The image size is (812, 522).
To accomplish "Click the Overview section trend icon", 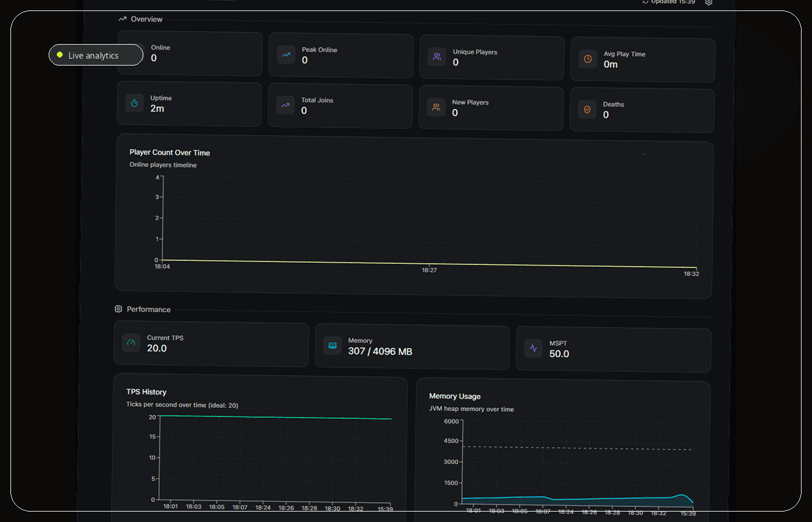I will pos(122,19).
